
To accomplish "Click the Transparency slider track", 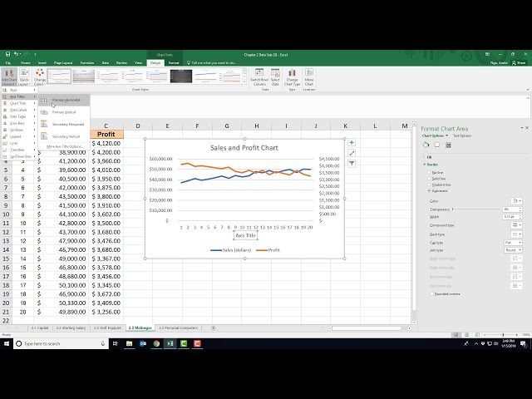I will (476, 209).
